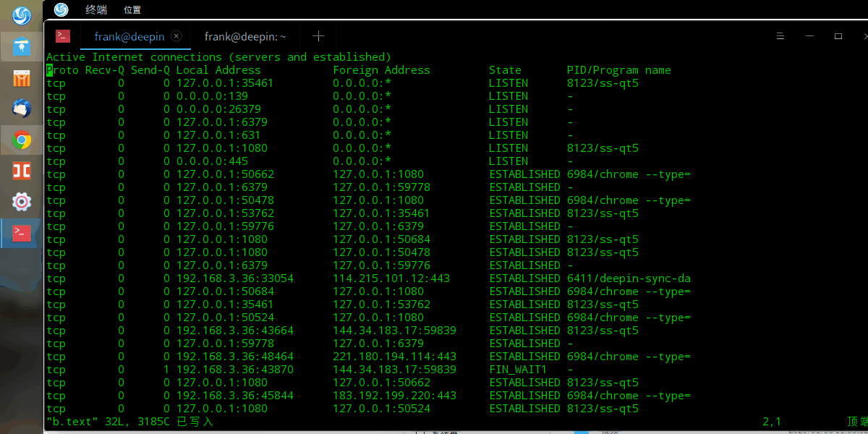Click foreign address 183.192.199.220:443
868x434 pixels.
pos(394,396)
